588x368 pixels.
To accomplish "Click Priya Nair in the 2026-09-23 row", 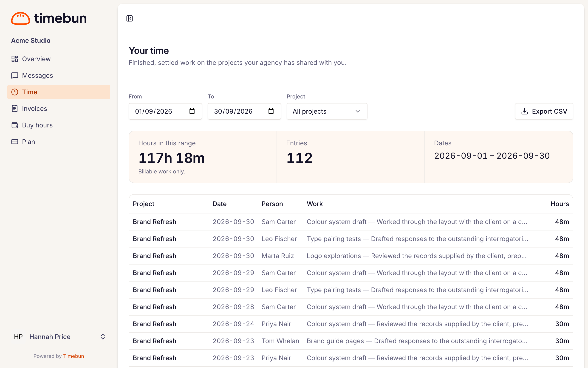I will click(x=276, y=358).
